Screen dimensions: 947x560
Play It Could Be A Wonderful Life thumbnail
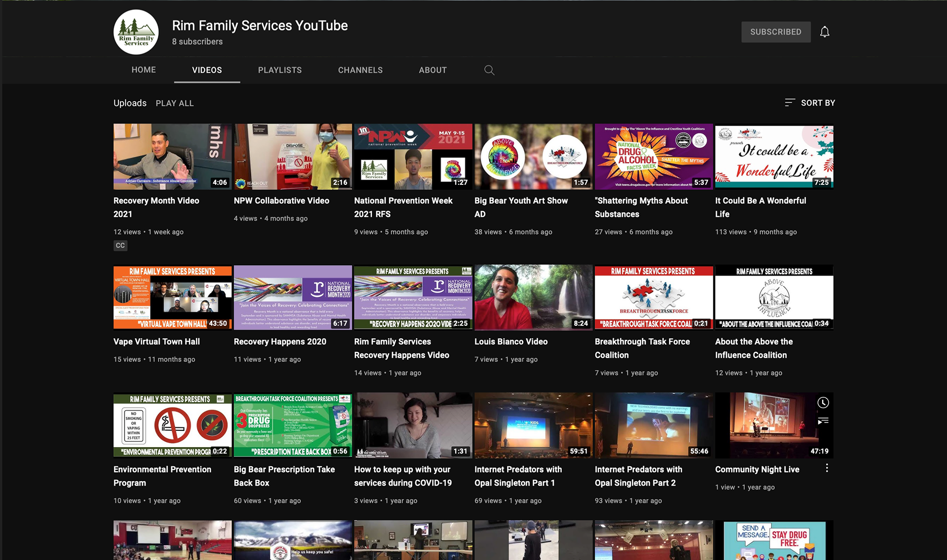[774, 157]
